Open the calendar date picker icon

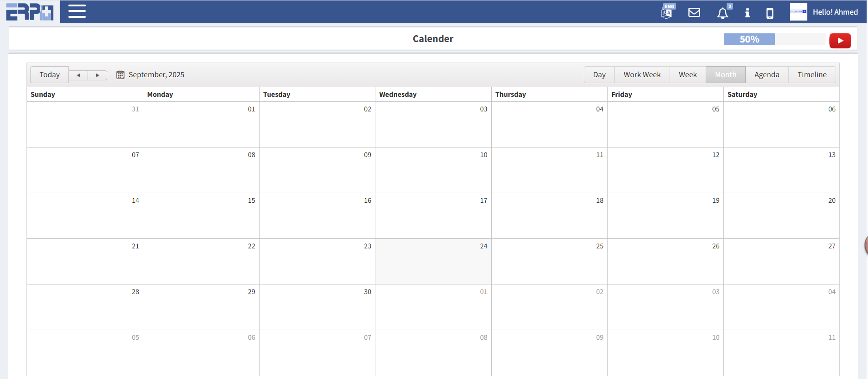pos(120,75)
